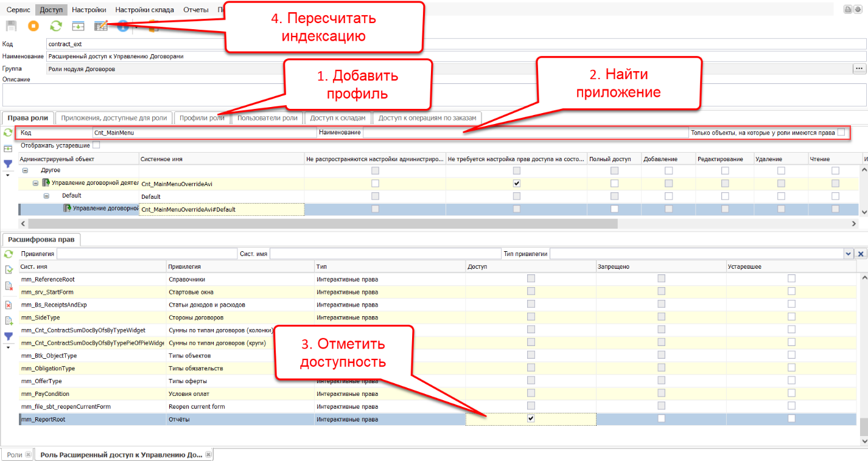Collapse the 'Другое' tree node
868x461 pixels.
click(26, 170)
